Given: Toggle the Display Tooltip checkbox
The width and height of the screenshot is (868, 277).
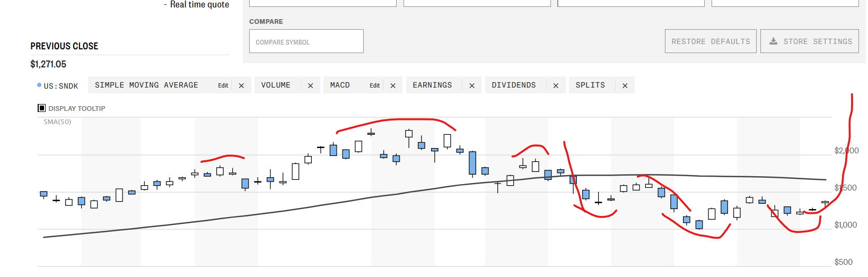Looking at the screenshot, I should point(42,108).
